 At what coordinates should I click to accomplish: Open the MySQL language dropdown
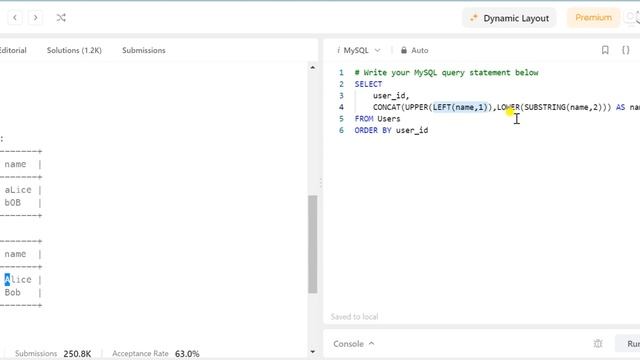362,50
